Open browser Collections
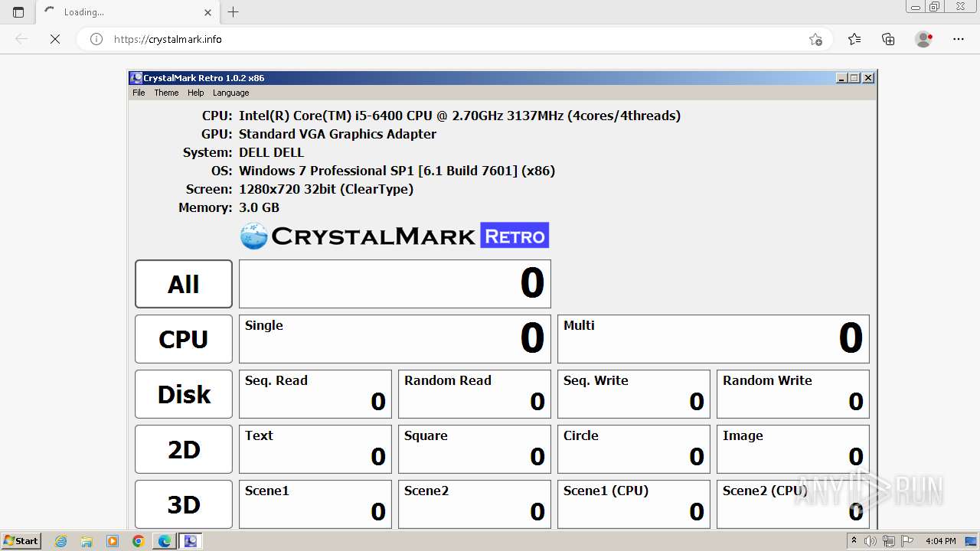The height and width of the screenshot is (551, 980). click(x=888, y=39)
